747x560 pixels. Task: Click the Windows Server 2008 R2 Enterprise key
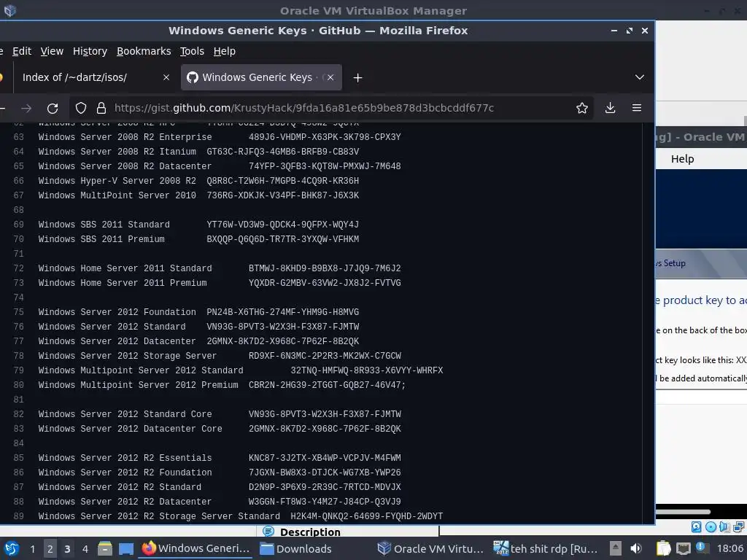click(325, 137)
